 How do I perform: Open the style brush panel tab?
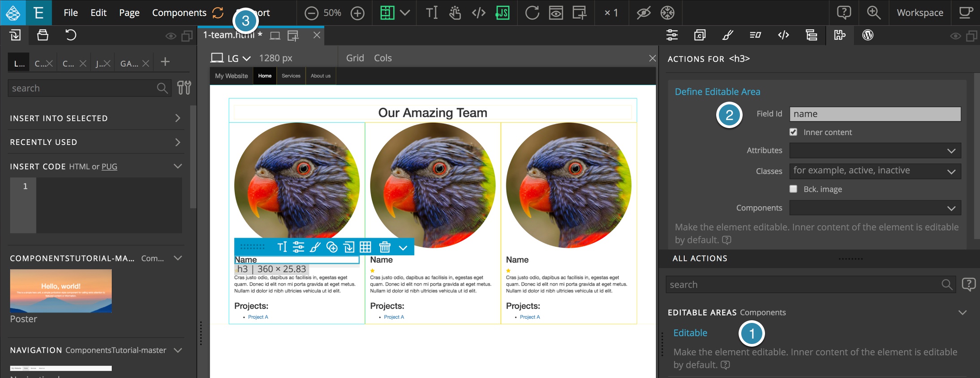728,35
